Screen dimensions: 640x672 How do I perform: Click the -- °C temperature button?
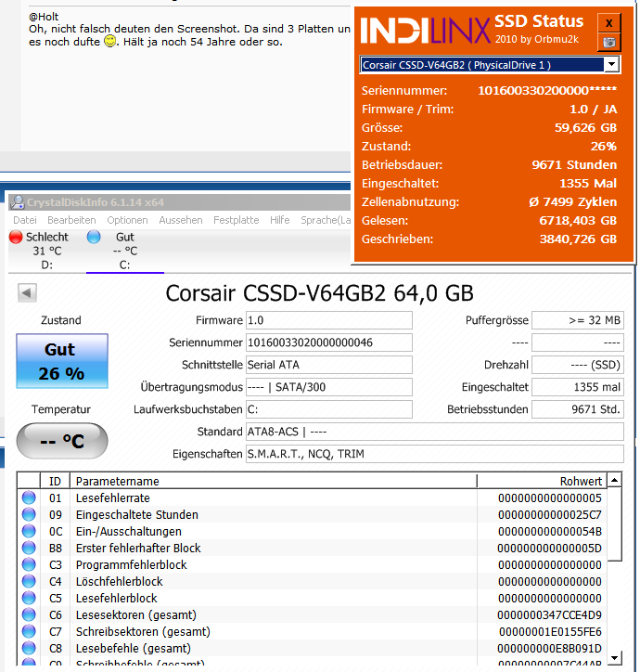(62, 441)
